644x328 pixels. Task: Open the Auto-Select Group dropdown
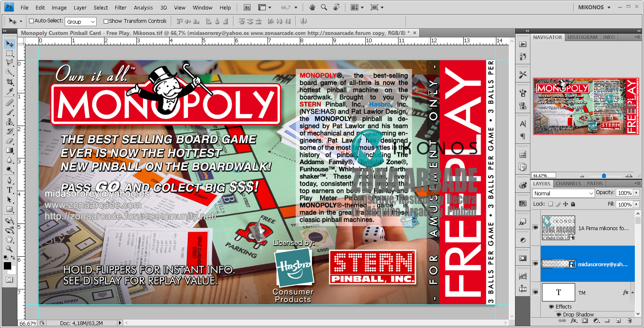pyautogui.click(x=81, y=22)
